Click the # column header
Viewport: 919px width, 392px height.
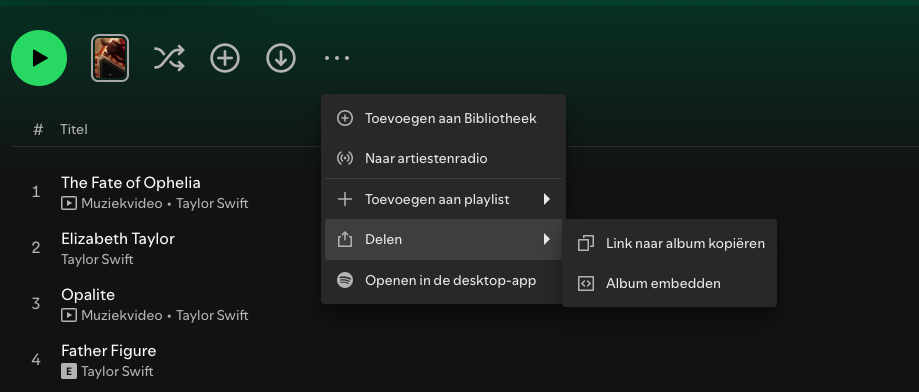tap(38, 129)
